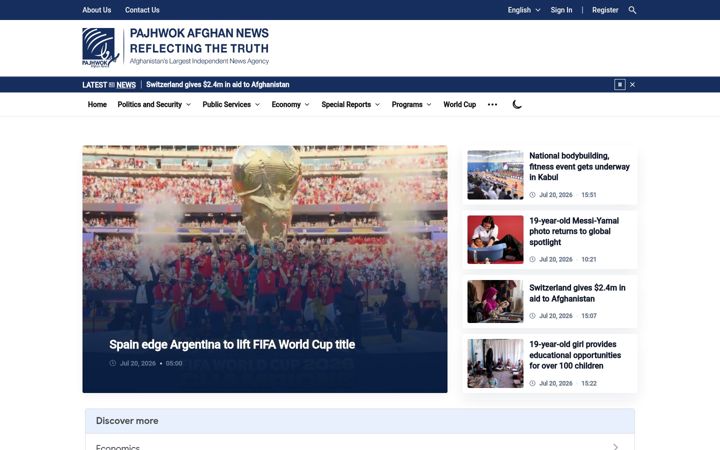Pause the latest news ticker
Viewport: 720px width, 450px height.
[619, 84]
